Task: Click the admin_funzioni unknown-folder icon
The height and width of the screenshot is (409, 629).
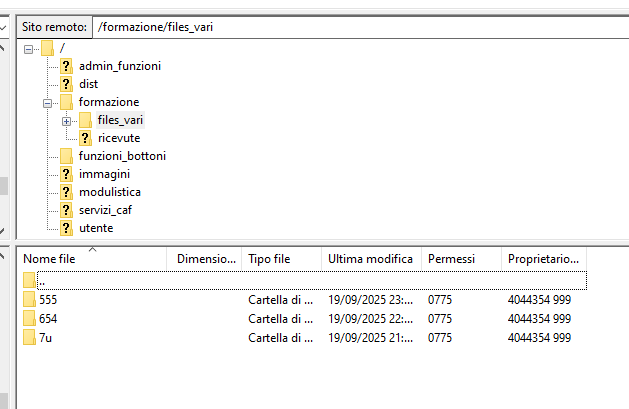Action: pyautogui.click(x=66, y=66)
